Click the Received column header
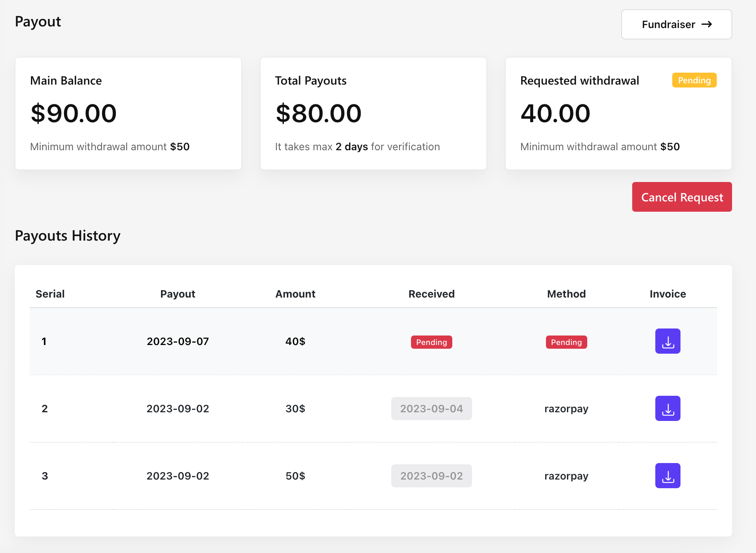This screenshot has width=756, height=553. click(x=431, y=294)
